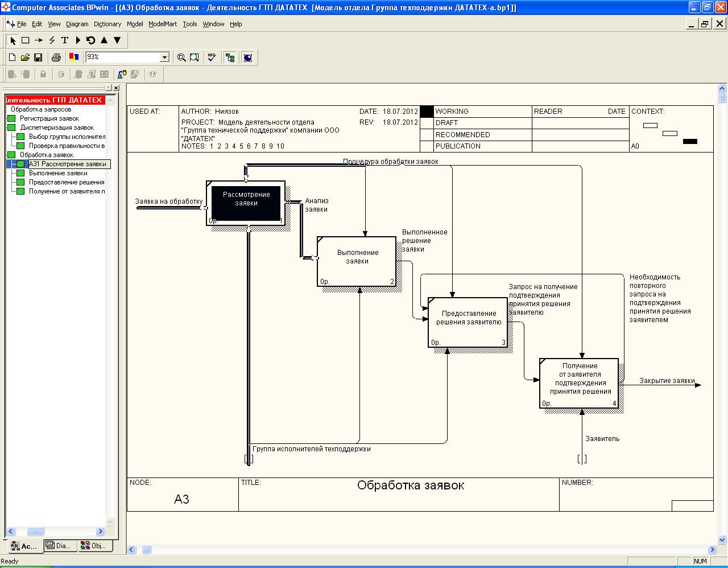Select Регистрация заявок in the tree
The width and height of the screenshot is (728, 568).
tap(49, 118)
